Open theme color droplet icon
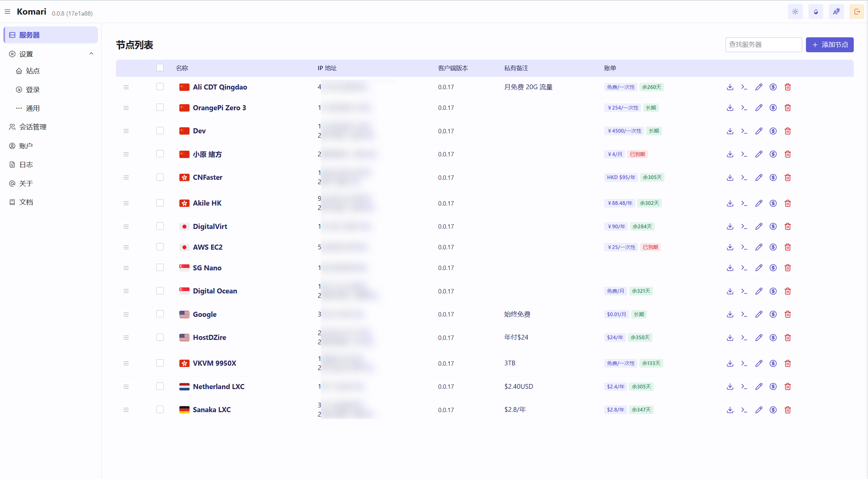This screenshot has width=868, height=479. click(x=816, y=12)
